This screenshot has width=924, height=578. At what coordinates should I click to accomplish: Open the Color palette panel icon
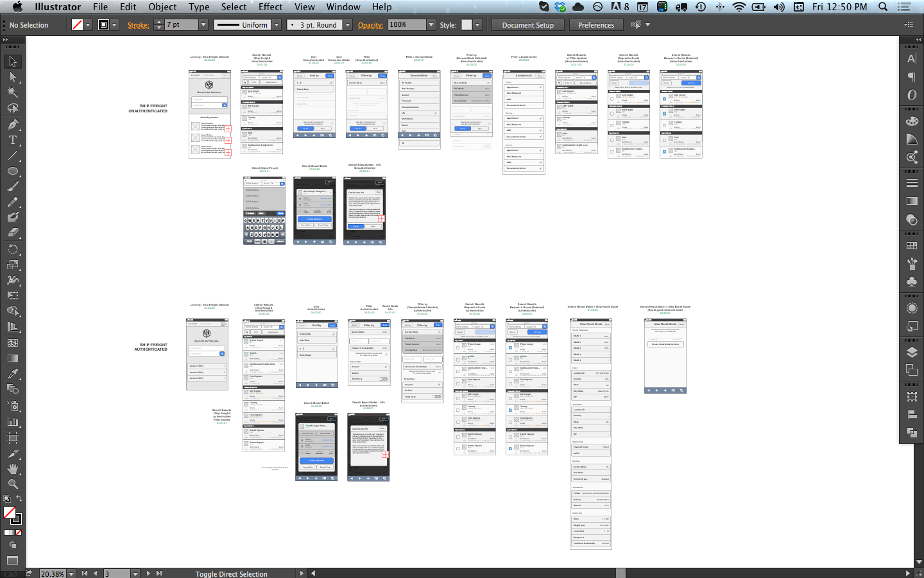click(912, 121)
